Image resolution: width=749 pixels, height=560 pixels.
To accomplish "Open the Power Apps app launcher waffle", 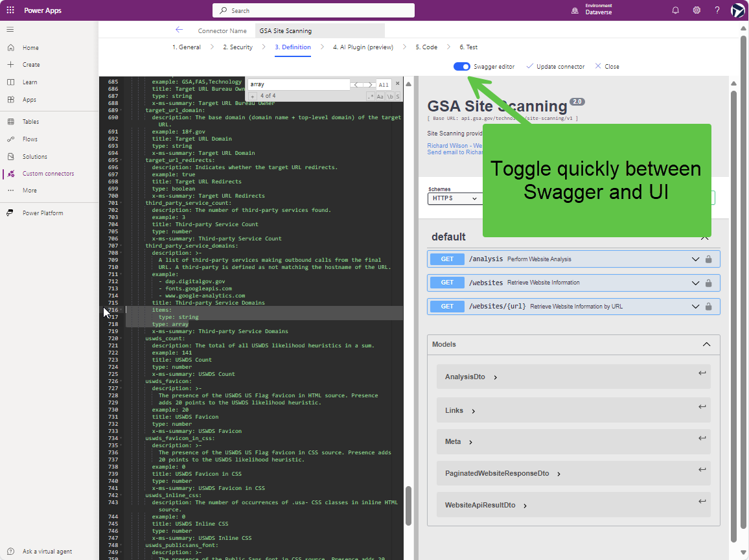I will pos(10,10).
